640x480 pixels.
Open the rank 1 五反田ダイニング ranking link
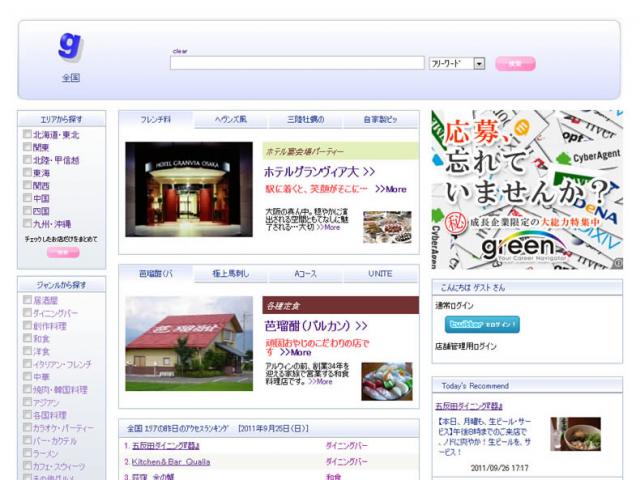coord(166,446)
